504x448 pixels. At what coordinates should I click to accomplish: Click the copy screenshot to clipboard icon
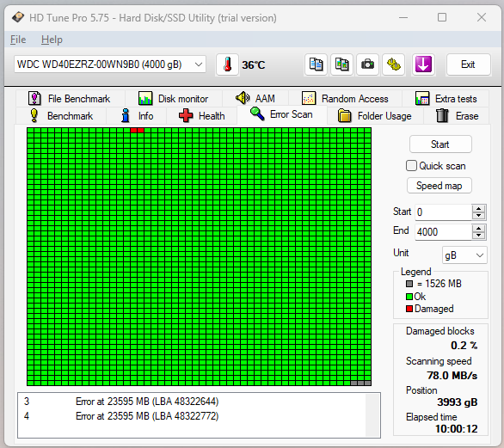(341, 64)
